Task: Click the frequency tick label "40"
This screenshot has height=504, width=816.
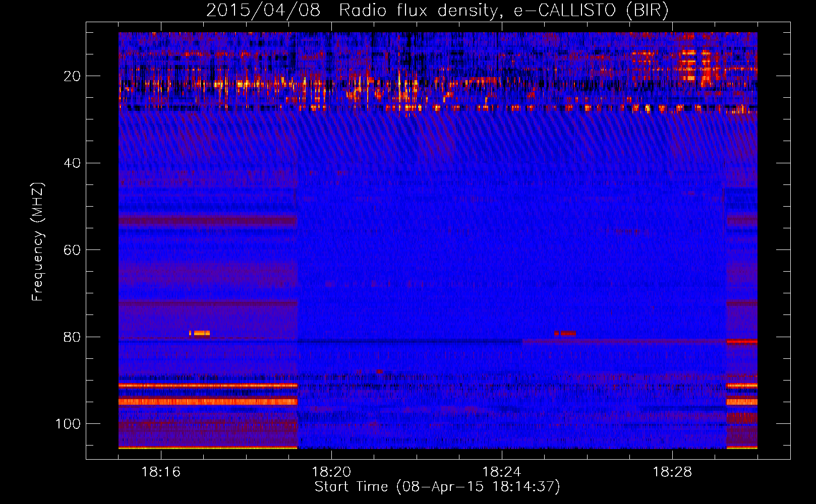Action: (x=72, y=163)
